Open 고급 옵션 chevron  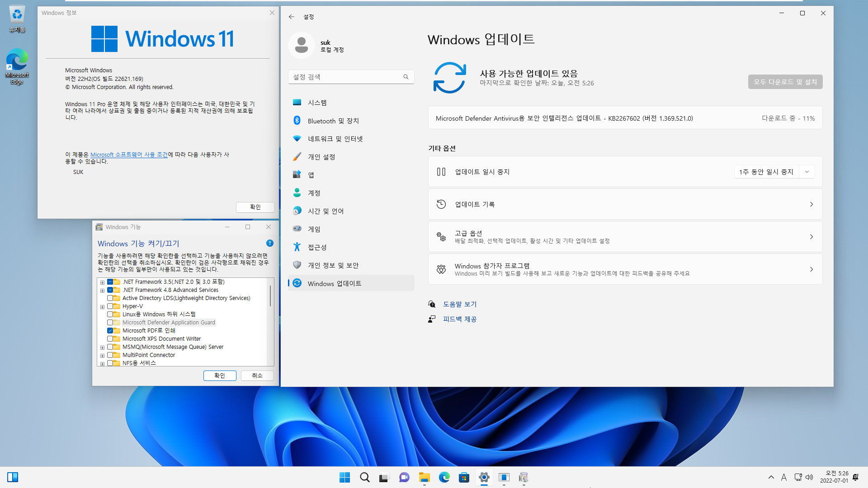point(811,237)
